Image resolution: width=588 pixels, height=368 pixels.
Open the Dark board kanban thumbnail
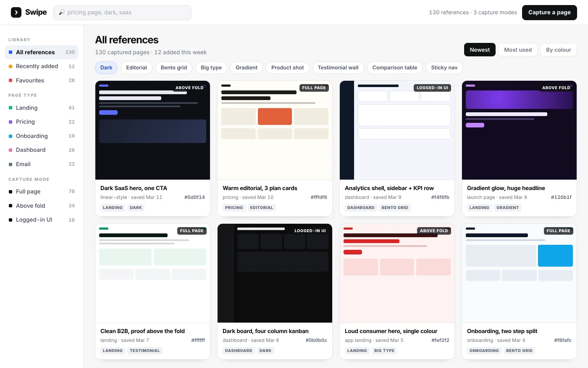[275, 273]
